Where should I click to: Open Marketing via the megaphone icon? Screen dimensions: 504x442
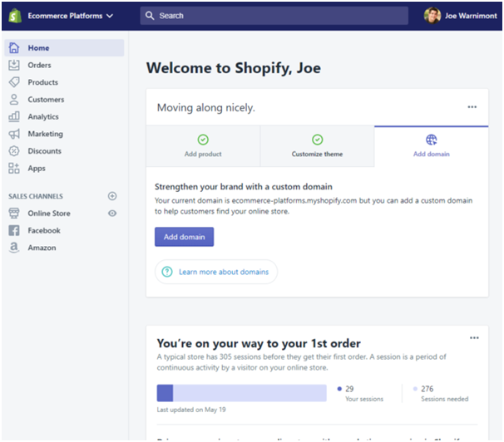[14, 134]
